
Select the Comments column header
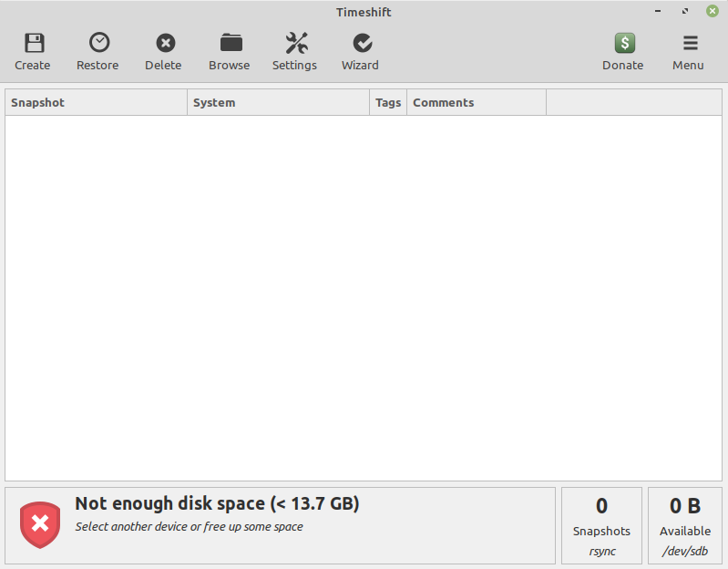476,103
